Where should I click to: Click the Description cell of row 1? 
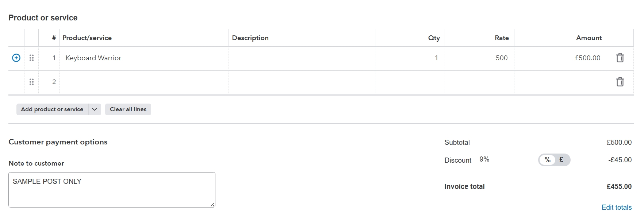coord(302,58)
